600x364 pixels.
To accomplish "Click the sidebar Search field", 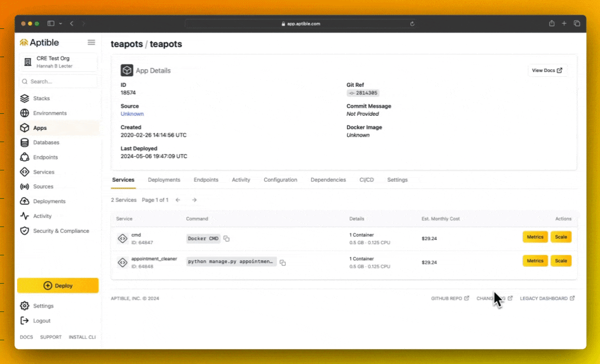I will [x=58, y=81].
